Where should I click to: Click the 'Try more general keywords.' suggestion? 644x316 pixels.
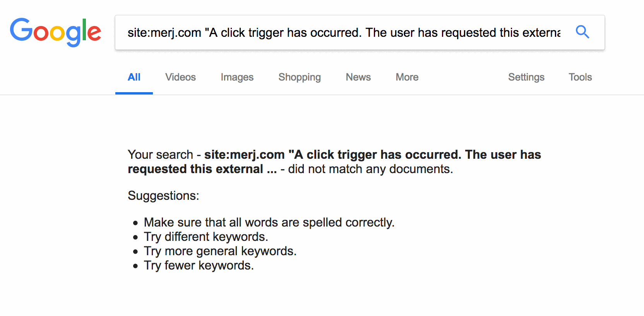point(220,251)
